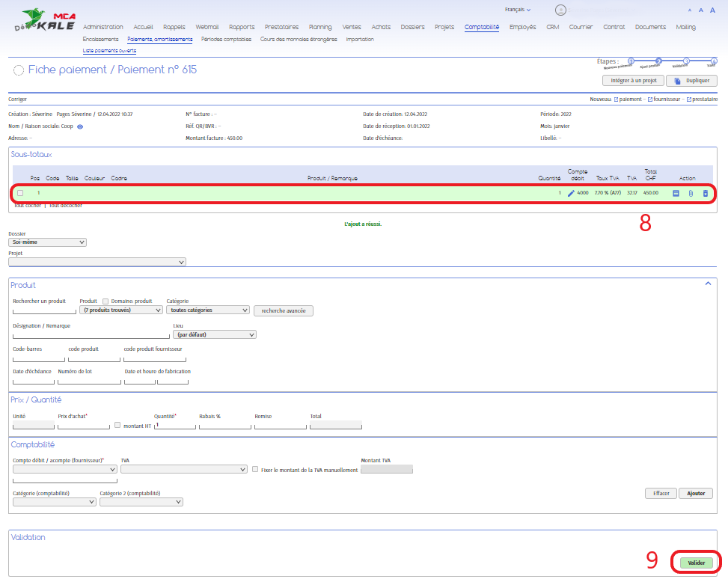The height and width of the screenshot is (582, 728).
Task: Click the 'Prix d'achat' input field
Action: coord(84,425)
